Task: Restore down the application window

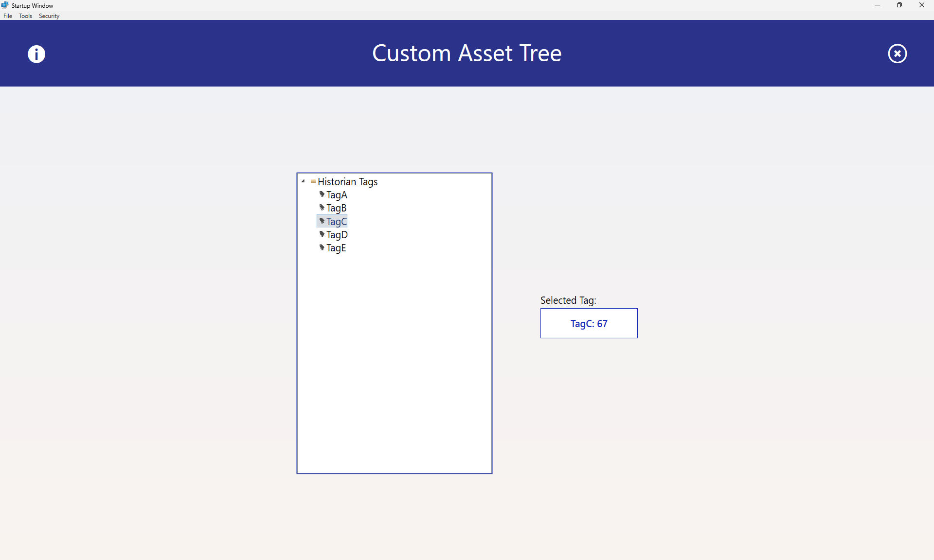Action: pos(899,5)
